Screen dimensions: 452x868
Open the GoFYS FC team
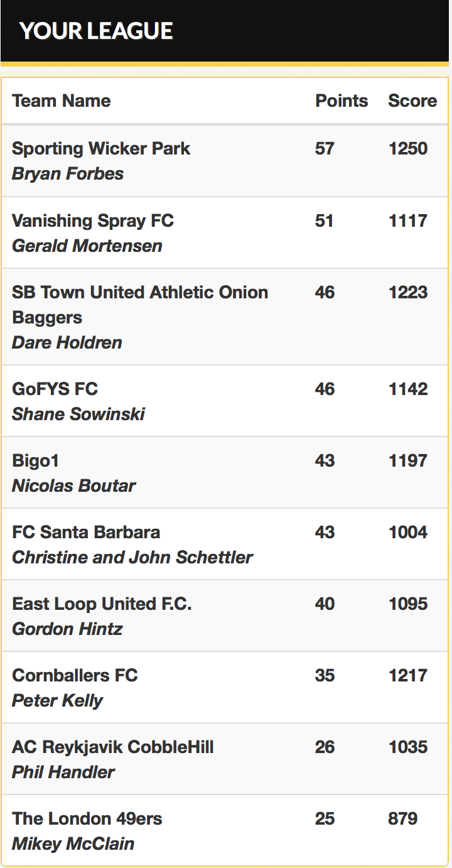55,389
